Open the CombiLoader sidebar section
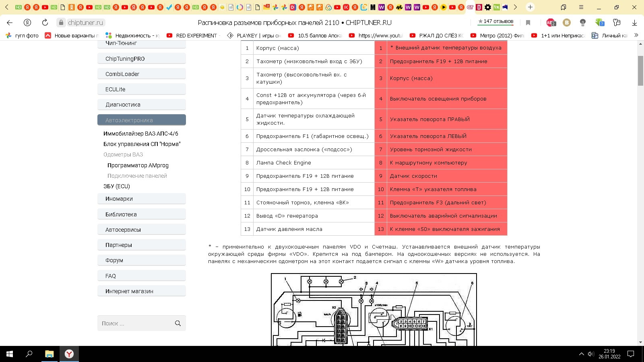The image size is (644, 362). click(142, 74)
